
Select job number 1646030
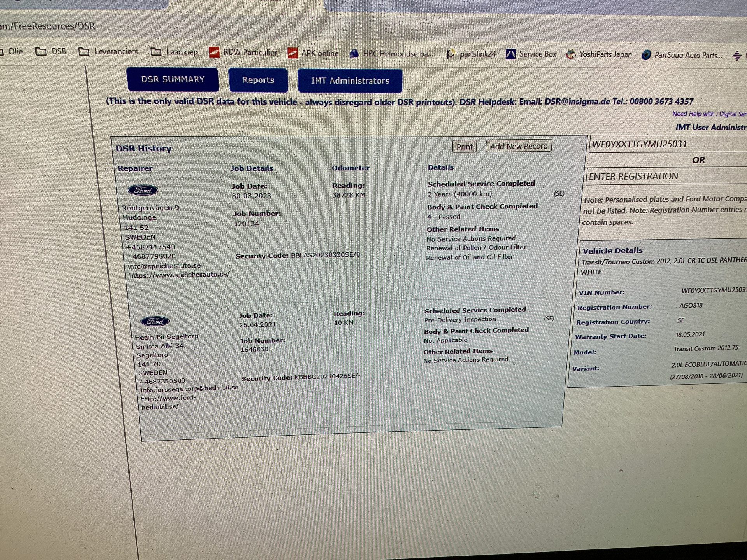254,349
